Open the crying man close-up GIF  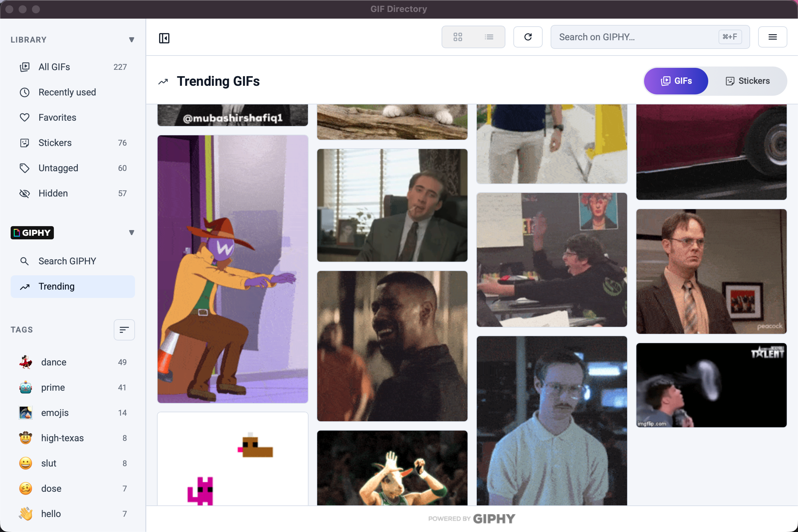point(392,346)
